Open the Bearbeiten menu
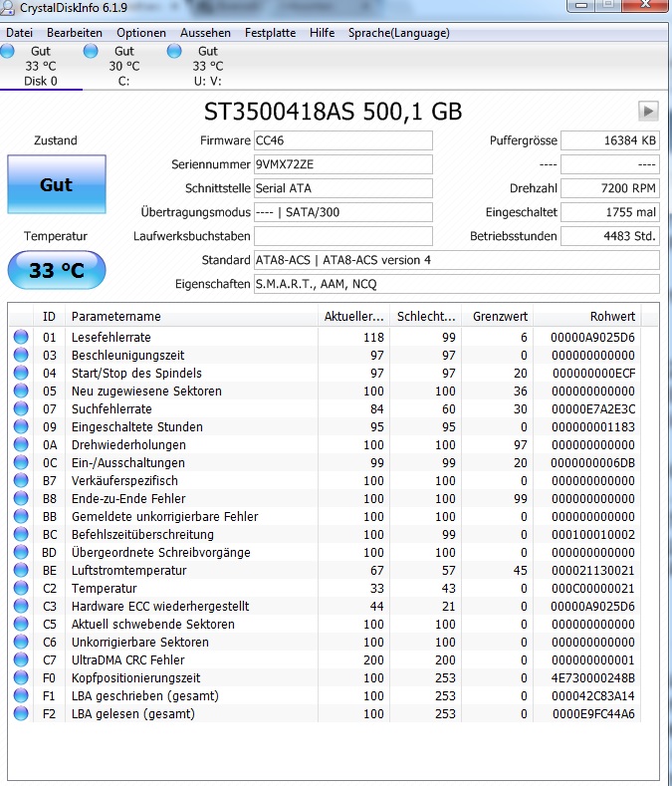The height and width of the screenshot is (786, 672). [x=75, y=33]
